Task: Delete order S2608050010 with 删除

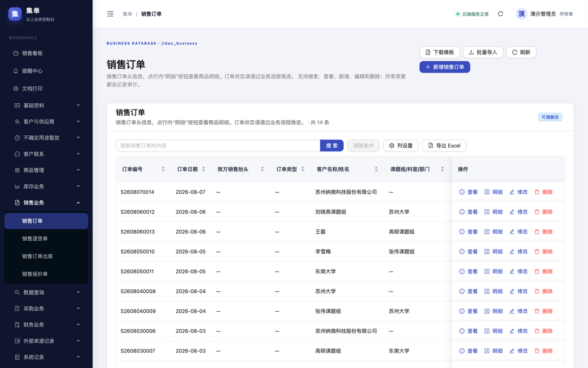Action: (x=544, y=252)
